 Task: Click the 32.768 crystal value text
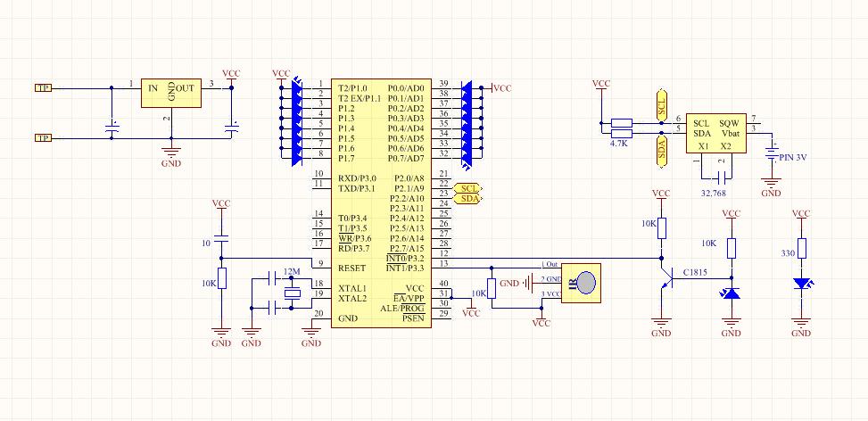click(x=713, y=193)
